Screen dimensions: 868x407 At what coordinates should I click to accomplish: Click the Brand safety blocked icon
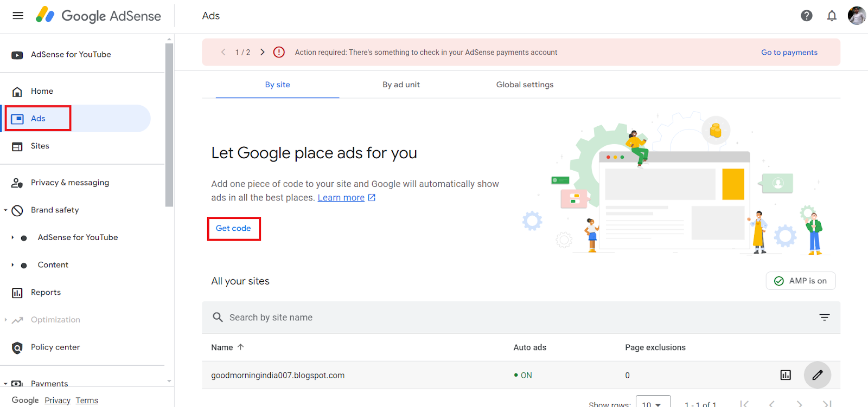17,210
